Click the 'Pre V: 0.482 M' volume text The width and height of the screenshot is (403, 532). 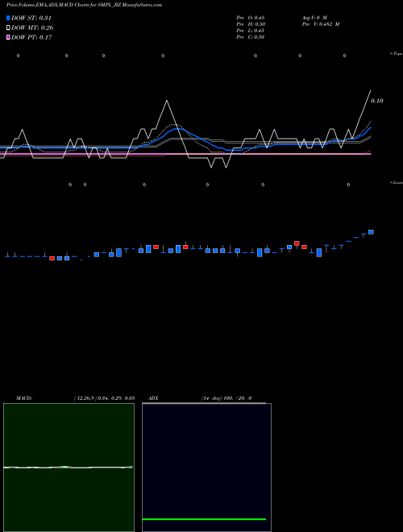pos(321,24)
